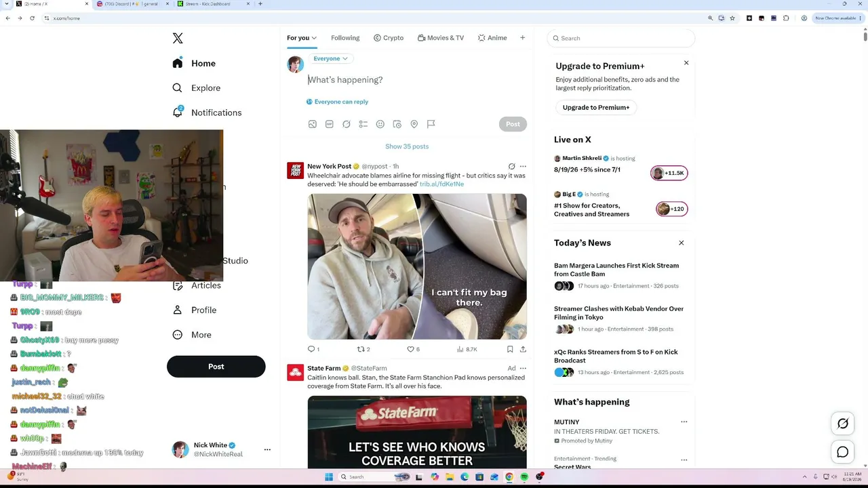Screen dimensions: 868x488
Task: Open the Grok floating button
Action: pos(843,424)
